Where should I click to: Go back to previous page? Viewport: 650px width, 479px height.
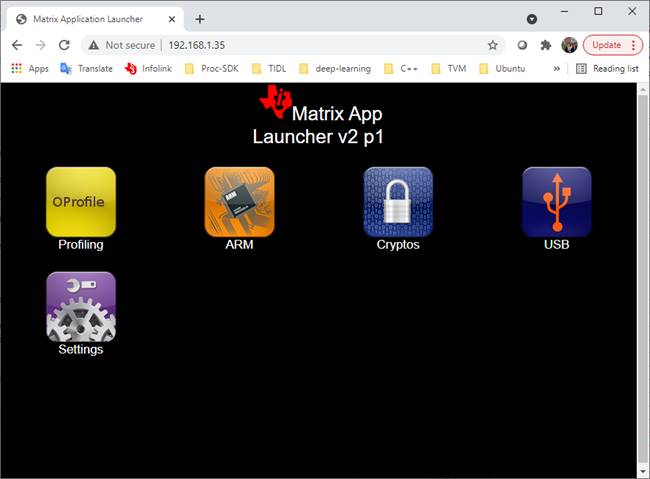pos(17,45)
